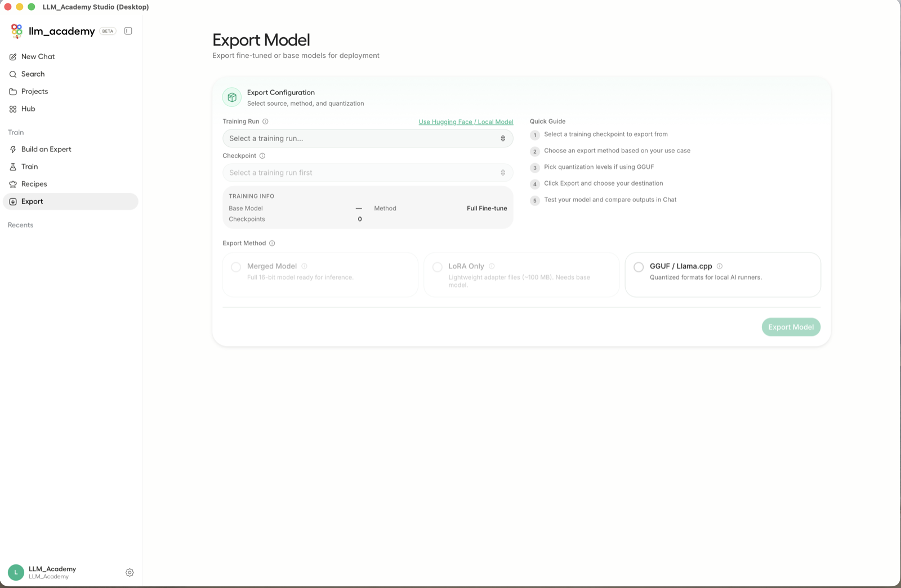Click the info icon beside LoRA Only
The width and height of the screenshot is (901, 588).
tap(492, 266)
